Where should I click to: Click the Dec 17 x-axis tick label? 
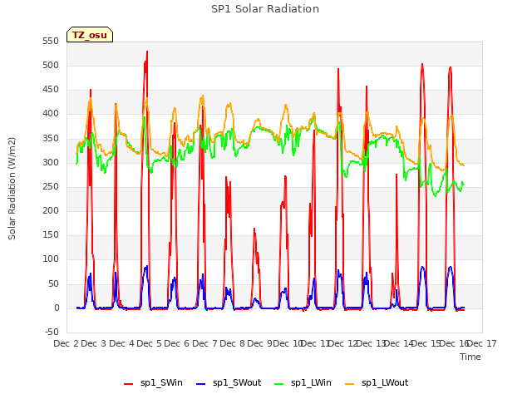[x=483, y=343]
